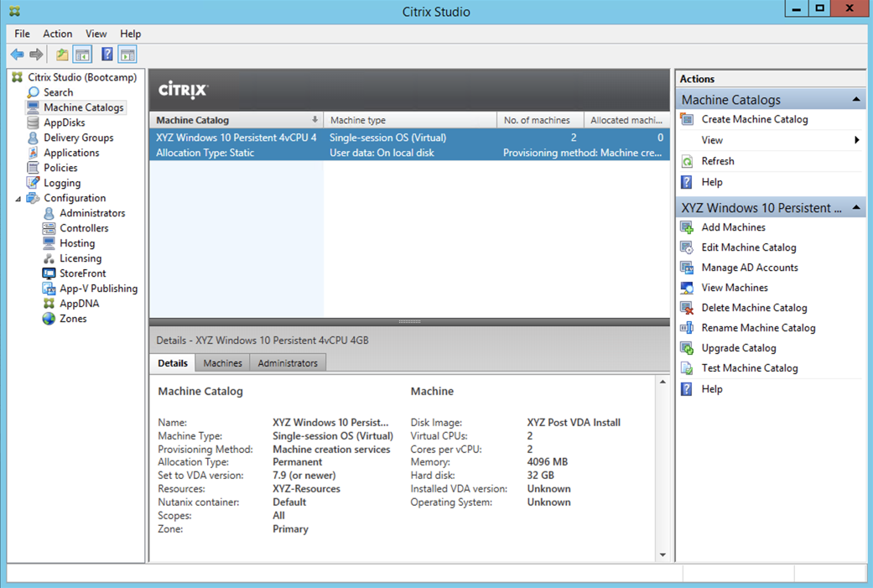Image resolution: width=873 pixels, height=588 pixels.
Task: Click 'Machine creation services' provisioning value
Action: (331, 450)
